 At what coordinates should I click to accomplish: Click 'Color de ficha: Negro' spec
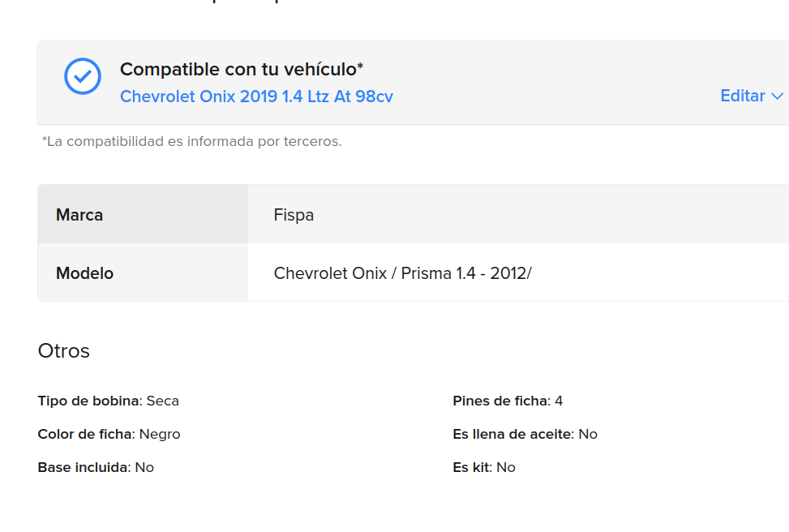click(x=109, y=434)
